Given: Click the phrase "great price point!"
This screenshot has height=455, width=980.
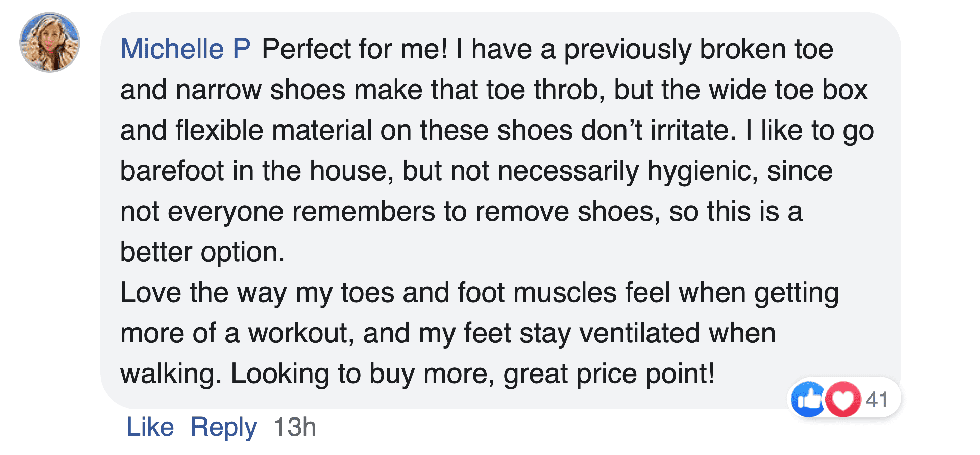Looking at the screenshot, I should click(x=609, y=374).
